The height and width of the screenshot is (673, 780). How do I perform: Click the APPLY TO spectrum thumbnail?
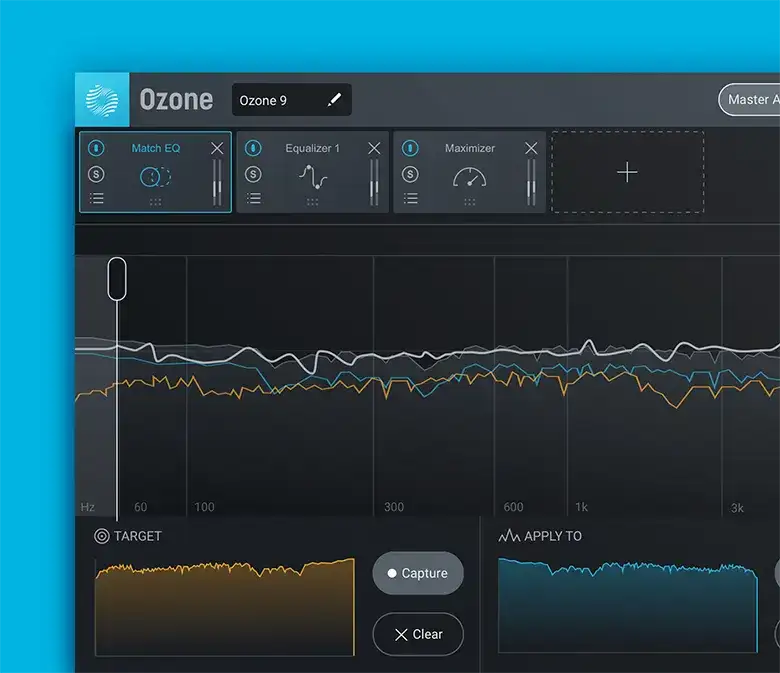[x=628, y=605]
